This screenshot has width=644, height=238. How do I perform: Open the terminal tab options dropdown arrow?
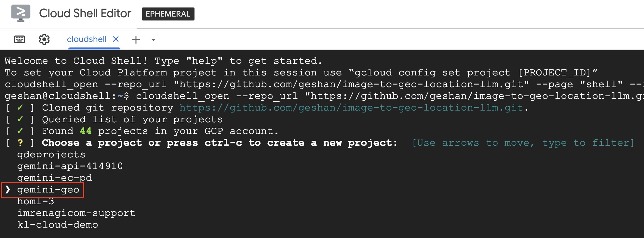pos(153,40)
